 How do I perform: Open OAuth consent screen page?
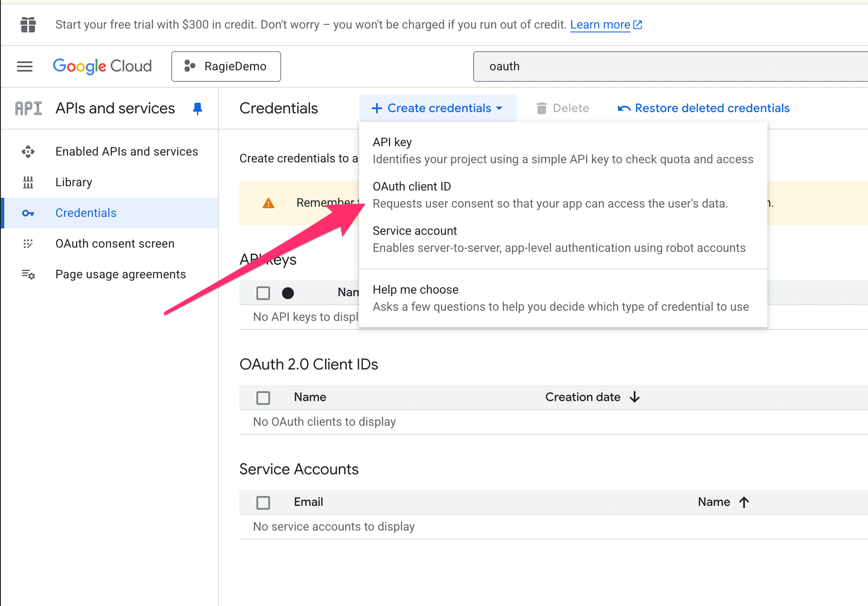point(110,244)
